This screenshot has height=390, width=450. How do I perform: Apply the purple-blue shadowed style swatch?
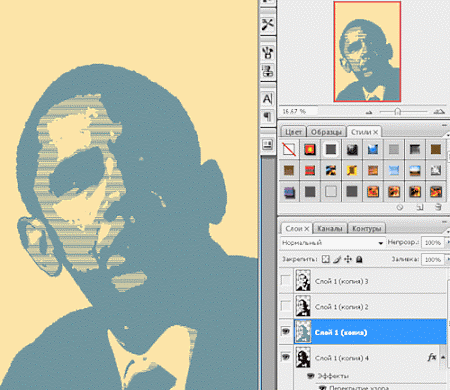(x=289, y=192)
